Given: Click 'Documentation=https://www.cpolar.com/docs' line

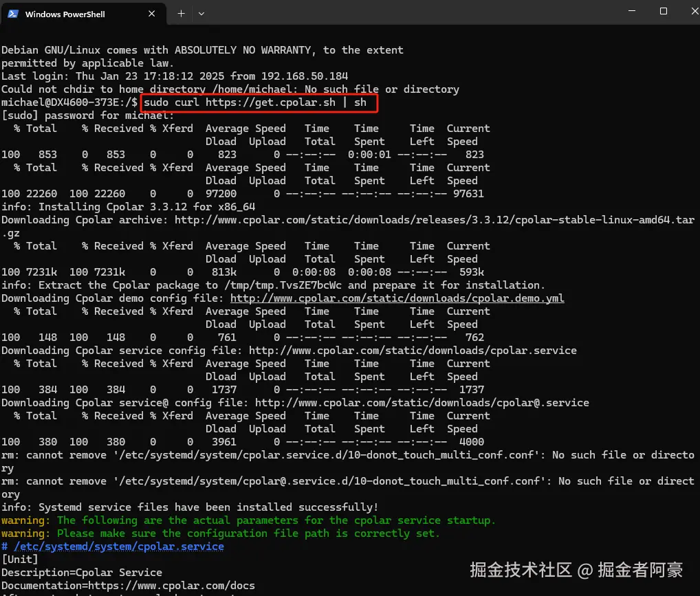Looking at the screenshot, I should click(128, 585).
